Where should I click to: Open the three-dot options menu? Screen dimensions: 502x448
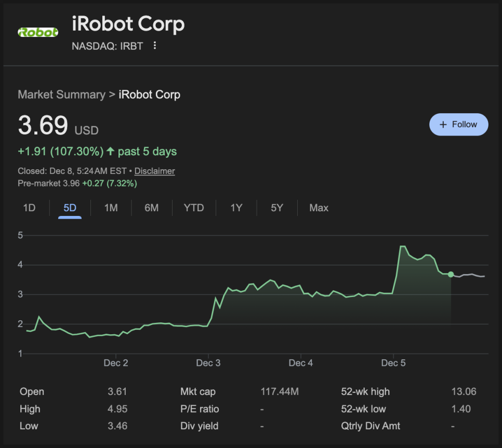(x=154, y=46)
